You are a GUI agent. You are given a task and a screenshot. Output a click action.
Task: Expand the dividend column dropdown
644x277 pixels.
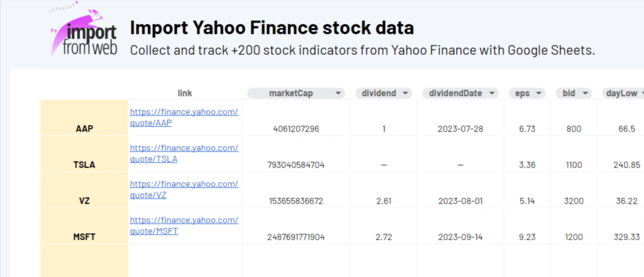click(406, 93)
